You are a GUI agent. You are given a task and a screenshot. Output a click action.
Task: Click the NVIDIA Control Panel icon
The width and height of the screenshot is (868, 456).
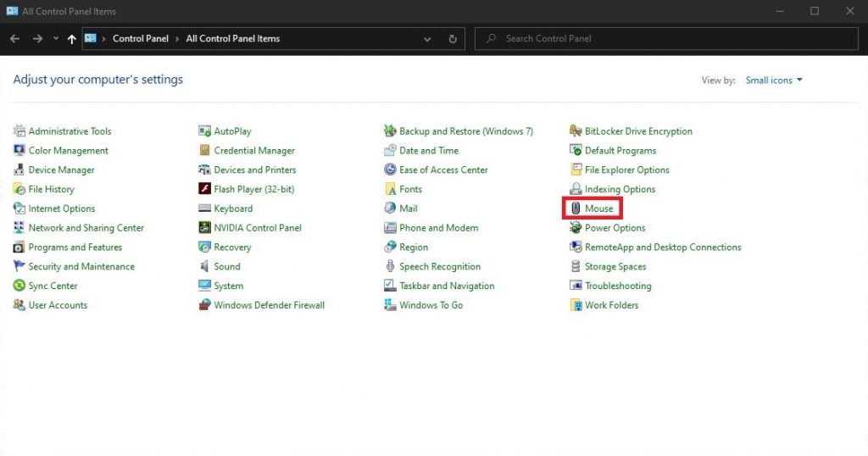[205, 228]
